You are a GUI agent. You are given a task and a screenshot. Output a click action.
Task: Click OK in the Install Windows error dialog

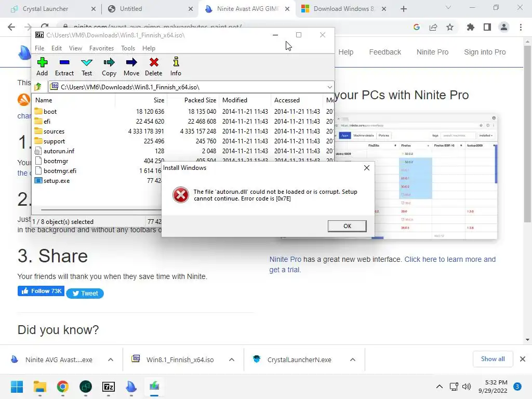tap(347, 226)
